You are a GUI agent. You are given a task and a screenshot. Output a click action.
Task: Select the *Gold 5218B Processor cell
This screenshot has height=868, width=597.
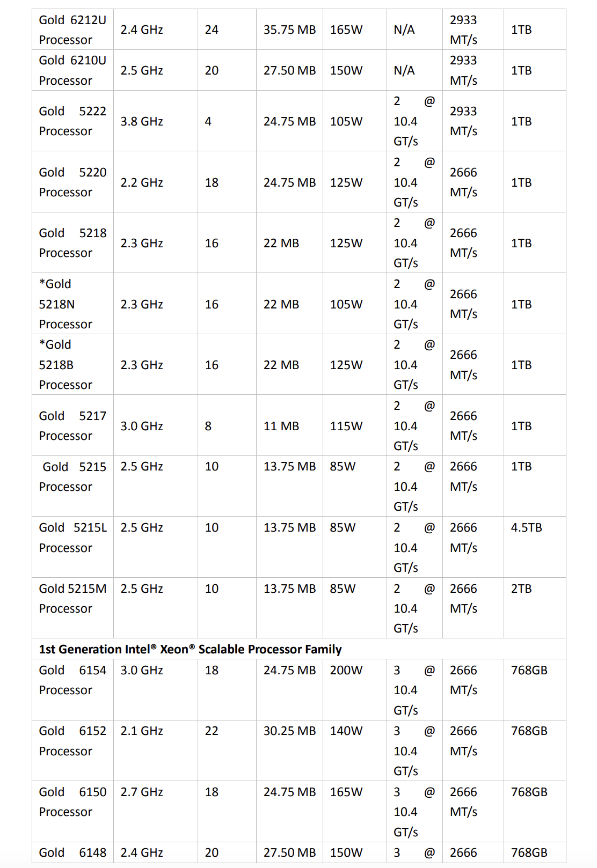65,365
